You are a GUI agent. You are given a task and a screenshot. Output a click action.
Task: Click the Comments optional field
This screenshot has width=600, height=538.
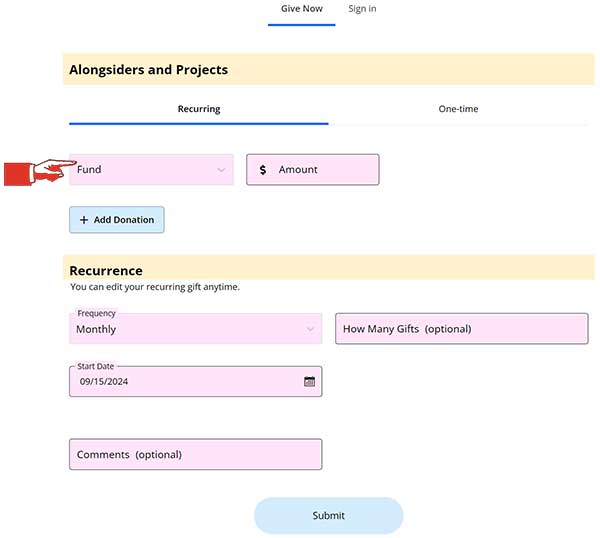(x=196, y=454)
